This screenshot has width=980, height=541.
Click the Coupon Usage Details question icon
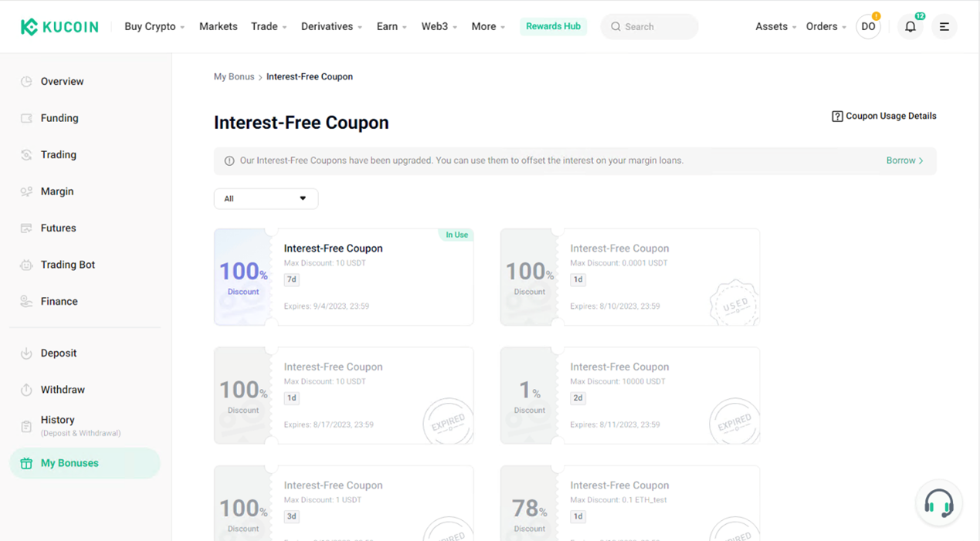point(837,117)
